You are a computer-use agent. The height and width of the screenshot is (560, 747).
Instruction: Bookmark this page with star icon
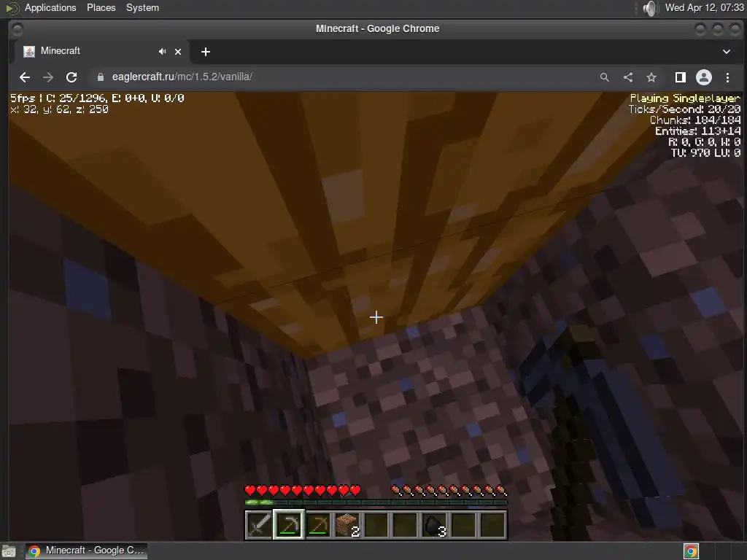pos(651,77)
